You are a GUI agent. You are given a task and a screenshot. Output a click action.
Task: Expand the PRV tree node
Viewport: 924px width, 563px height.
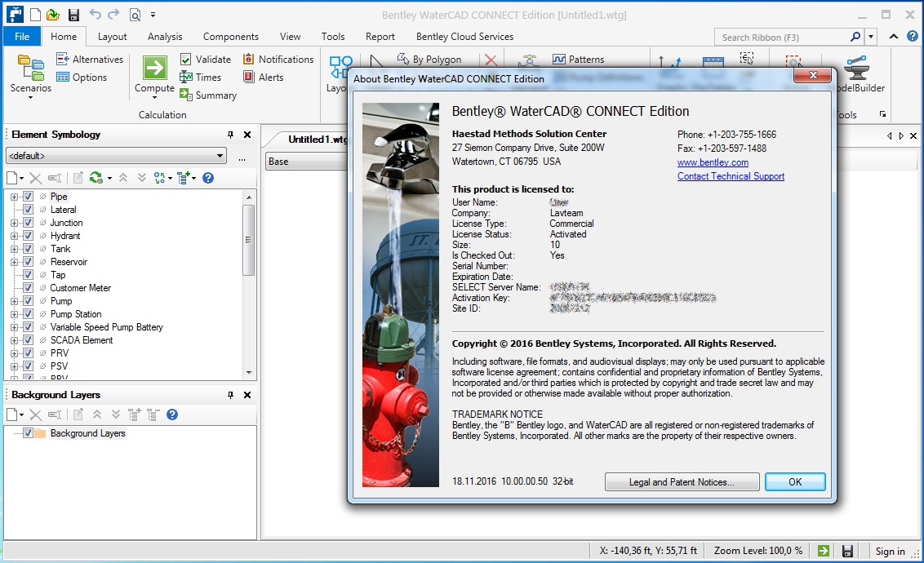tap(14, 352)
